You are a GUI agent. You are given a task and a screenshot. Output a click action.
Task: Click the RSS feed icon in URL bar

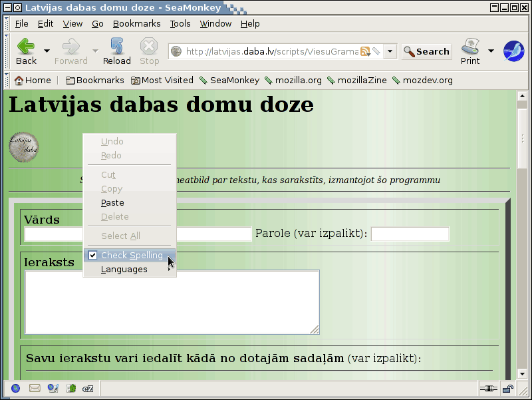365,51
